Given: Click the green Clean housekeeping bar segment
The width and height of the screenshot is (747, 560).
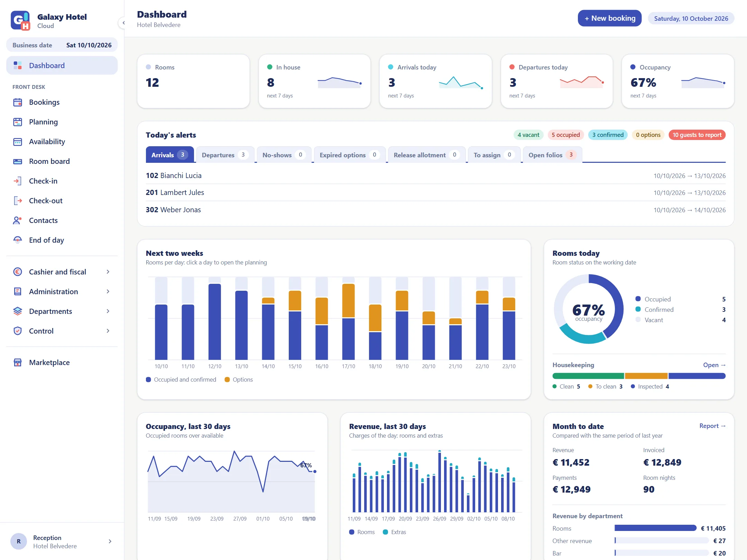Looking at the screenshot, I should [x=588, y=376].
